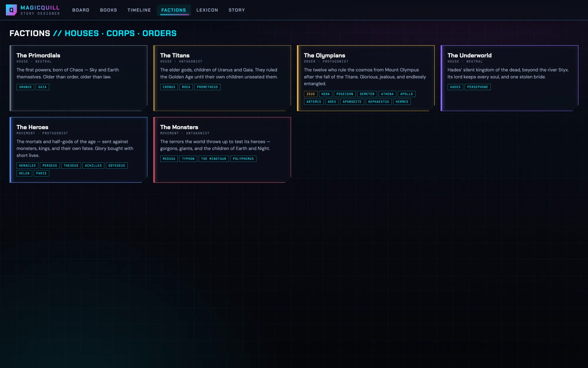Image resolution: width=588 pixels, height=368 pixels.
Task: Open The Primordials faction card title
Action: click(38, 55)
